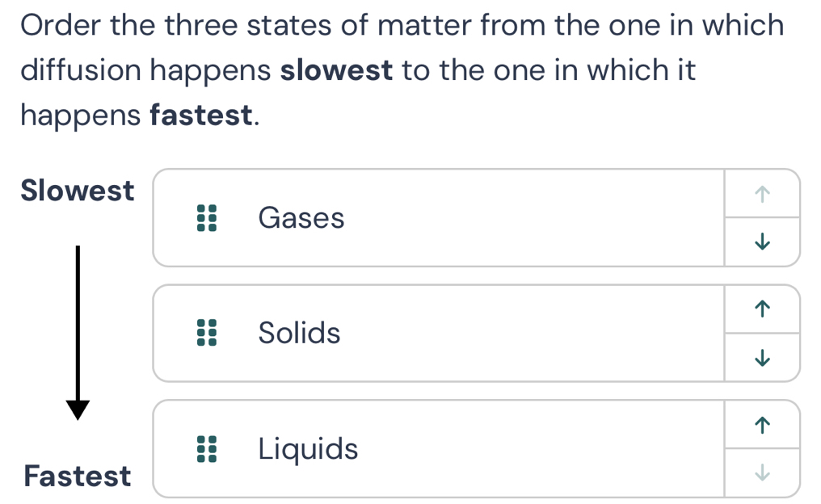
Task: Click the Solids option label
Action: click(x=299, y=333)
